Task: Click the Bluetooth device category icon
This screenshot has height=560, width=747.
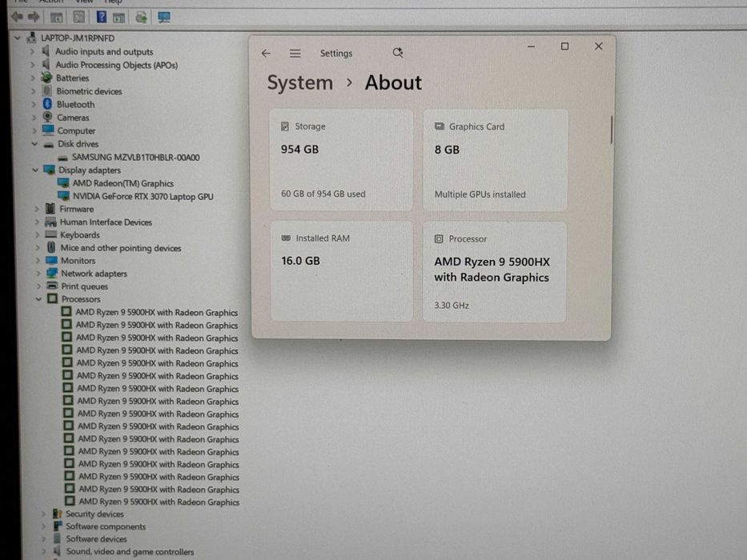Action: (x=47, y=104)
